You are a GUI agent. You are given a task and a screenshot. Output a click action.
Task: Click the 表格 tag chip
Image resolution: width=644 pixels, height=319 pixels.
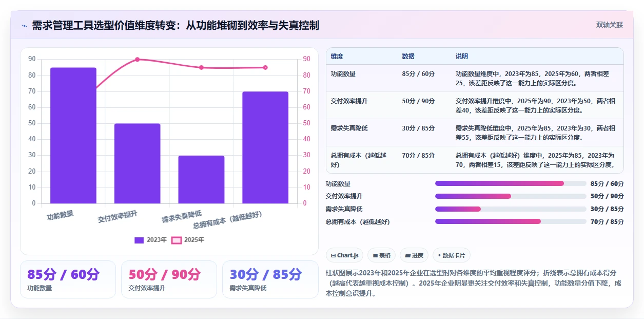pos(382,255)
